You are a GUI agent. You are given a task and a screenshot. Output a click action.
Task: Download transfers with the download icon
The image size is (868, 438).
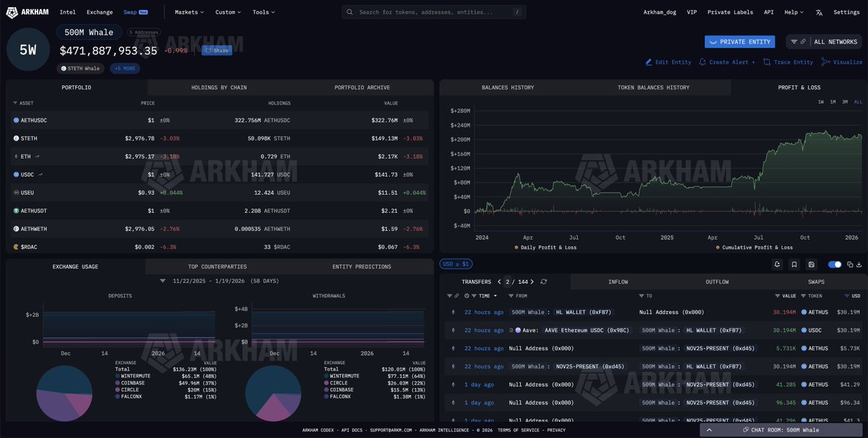pyautogui.click(x=861, y=265)
